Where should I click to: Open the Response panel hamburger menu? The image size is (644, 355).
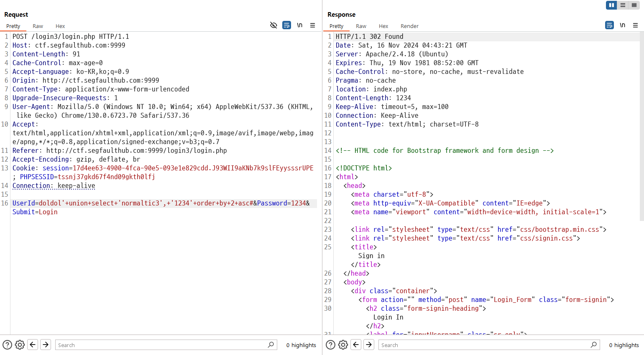[635, 25]
